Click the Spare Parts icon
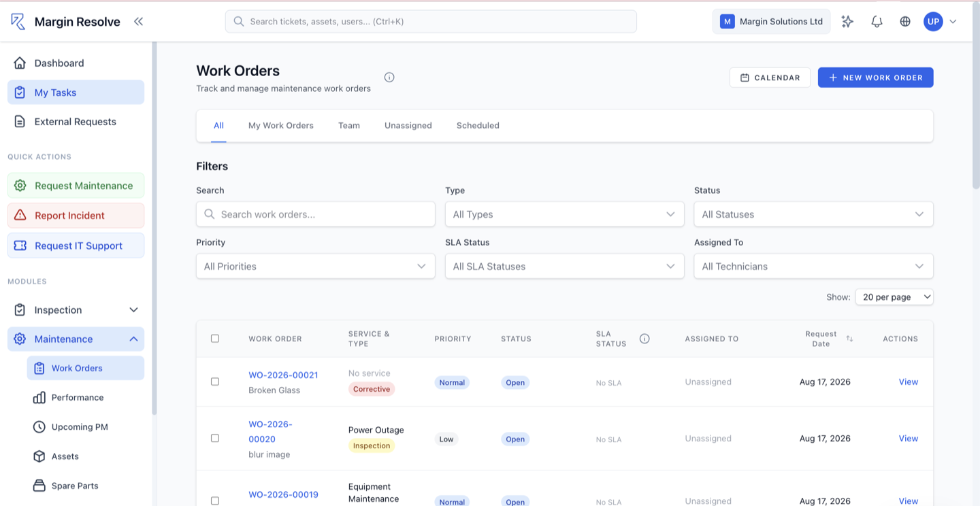The image size is (980, 506). (39, 486)
